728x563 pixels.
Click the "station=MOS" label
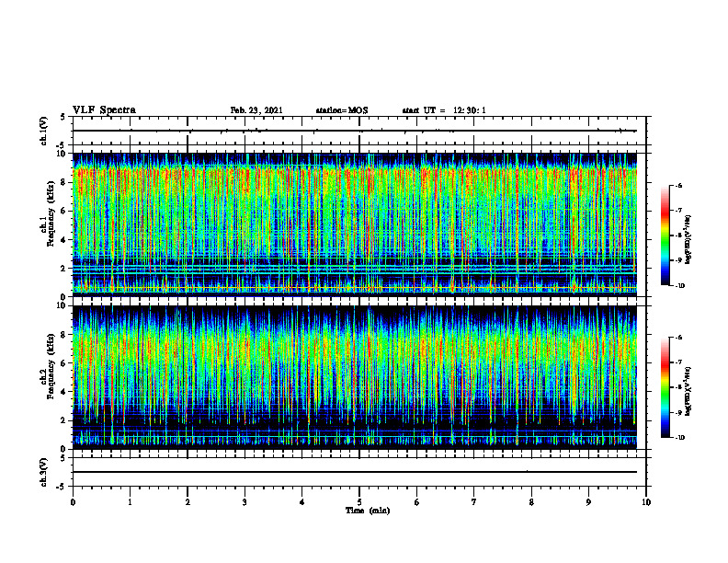pyautogui.click(x=342, y=110)
